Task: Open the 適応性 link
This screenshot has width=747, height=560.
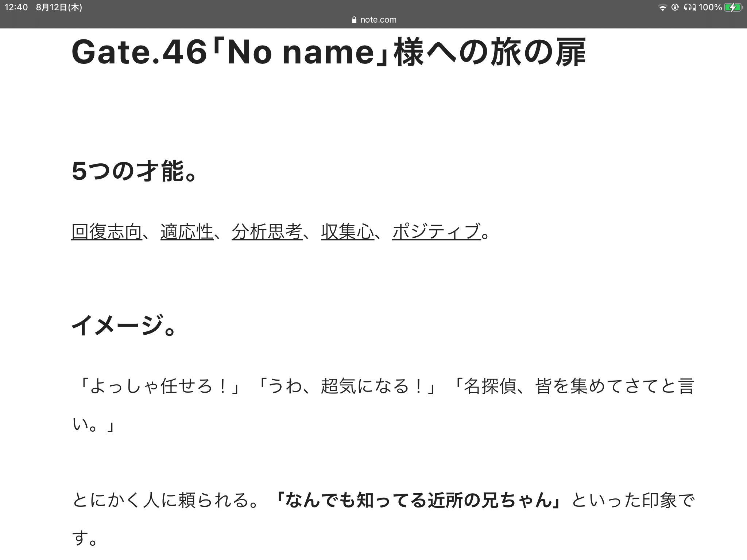Action: (x=187, y=232)
